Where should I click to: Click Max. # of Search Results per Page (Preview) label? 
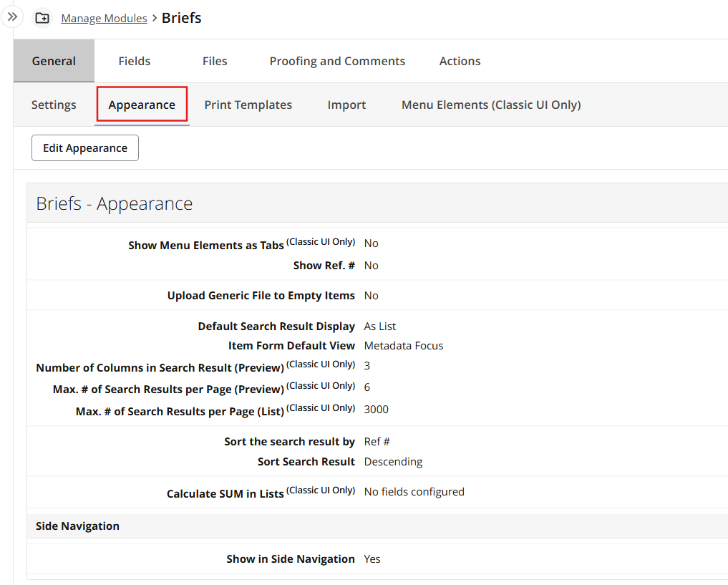point(168,389)
